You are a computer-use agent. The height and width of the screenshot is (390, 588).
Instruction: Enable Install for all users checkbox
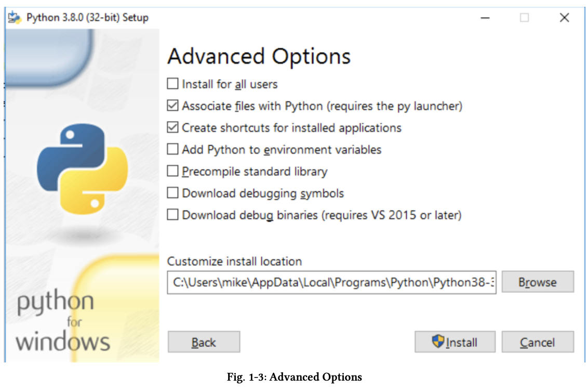tap(172, 84)
